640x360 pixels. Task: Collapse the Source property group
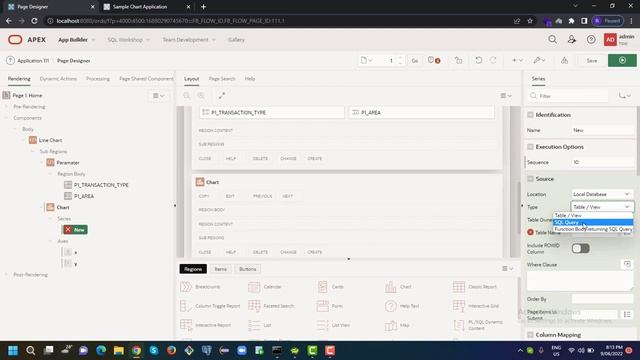530,179
